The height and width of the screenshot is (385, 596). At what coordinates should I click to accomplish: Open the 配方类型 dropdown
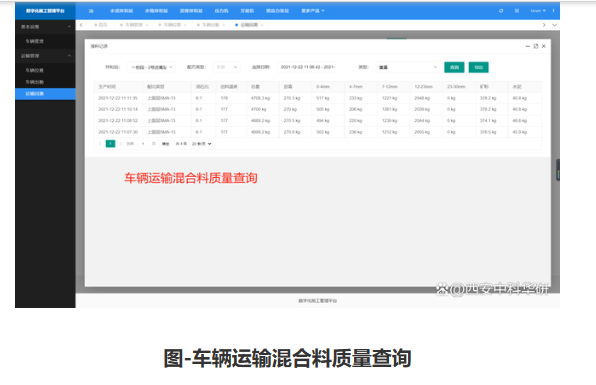point(226,67)
